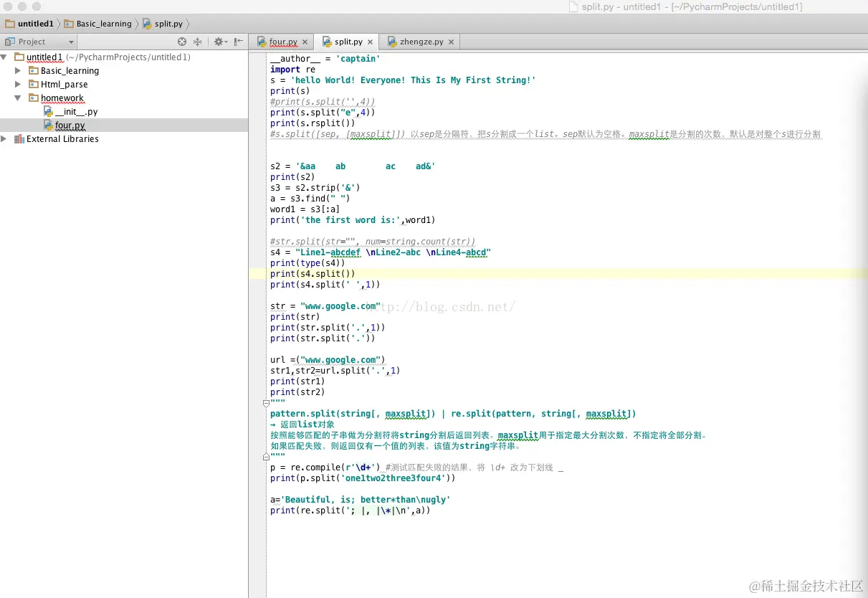Click the __author__ = 'captain' line
Screen dimensions: 868x598
(x=325, y=59)
